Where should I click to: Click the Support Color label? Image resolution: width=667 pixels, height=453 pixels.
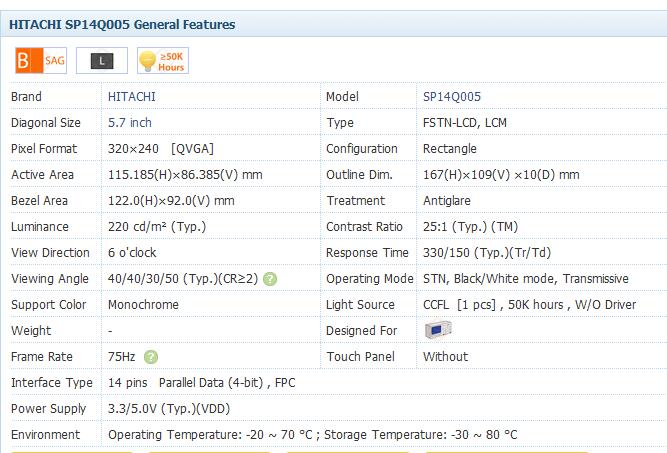click(48, 305)
